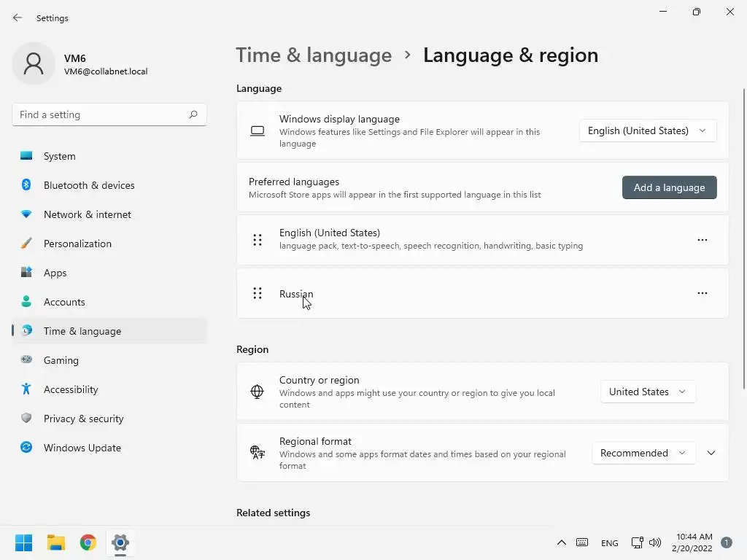Click the laptop icon beside Windows display language
Image resolution: width=747 pixels, height=560 pixels.
coord(258,131)
